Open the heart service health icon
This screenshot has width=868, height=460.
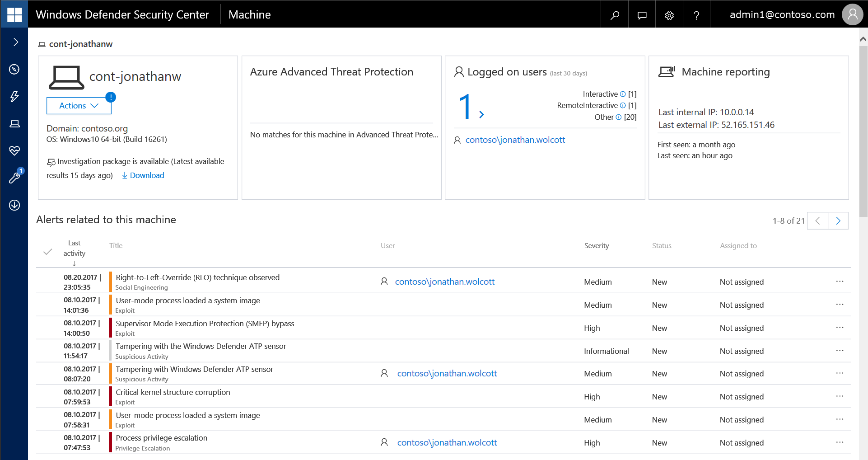(x=14, y=150)
